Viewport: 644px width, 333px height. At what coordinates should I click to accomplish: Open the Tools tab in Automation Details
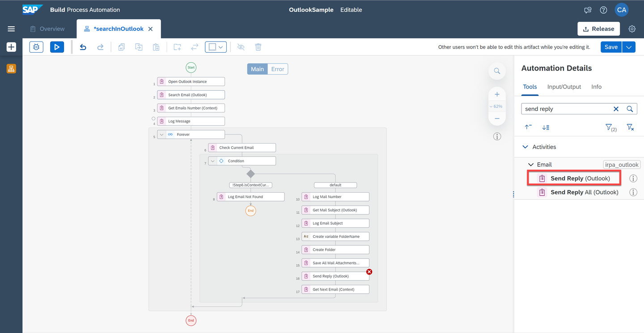530,87
